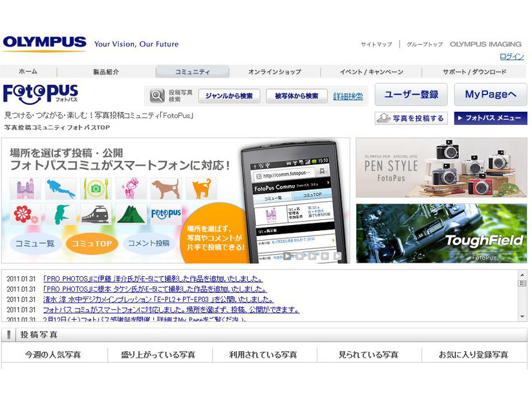The width and height of the screenshot is (532, 401).
Task: Click 写真を投稿する button
Action: pos(411,118)
